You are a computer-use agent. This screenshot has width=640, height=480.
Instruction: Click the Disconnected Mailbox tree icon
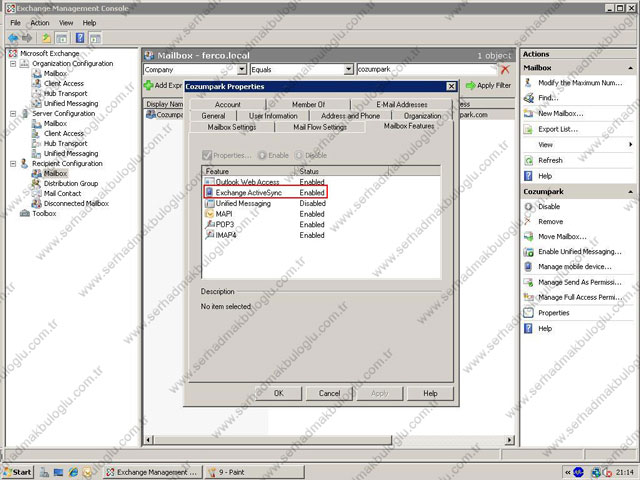click(x=37, y=203)
